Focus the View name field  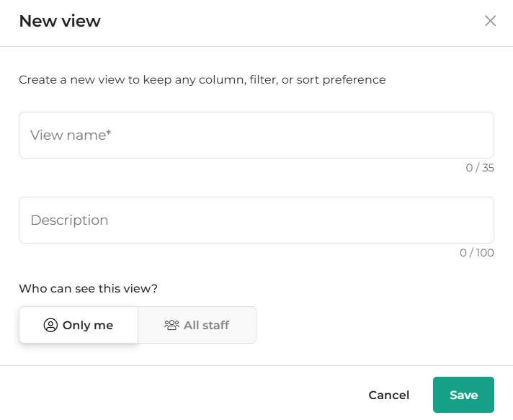pyautogui.click(x=256, y=135)
